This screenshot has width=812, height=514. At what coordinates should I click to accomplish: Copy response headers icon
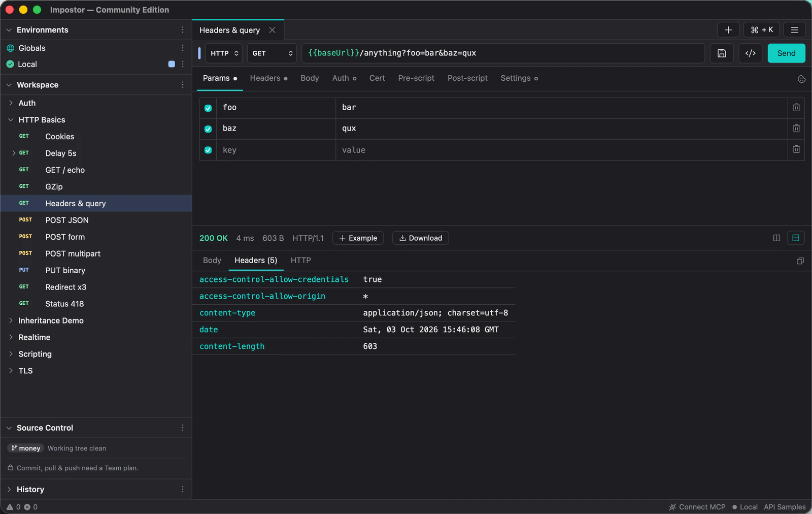point(800,261)
